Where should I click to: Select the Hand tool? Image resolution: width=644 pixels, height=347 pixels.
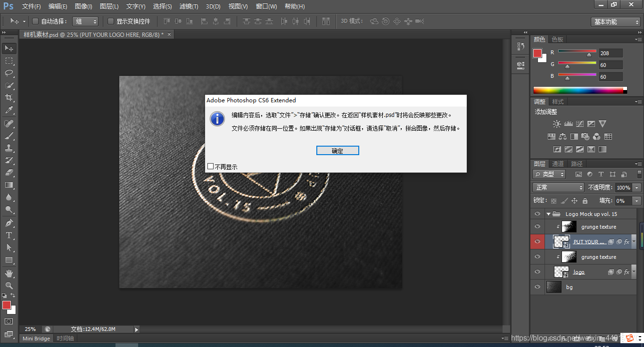(9, 273)
